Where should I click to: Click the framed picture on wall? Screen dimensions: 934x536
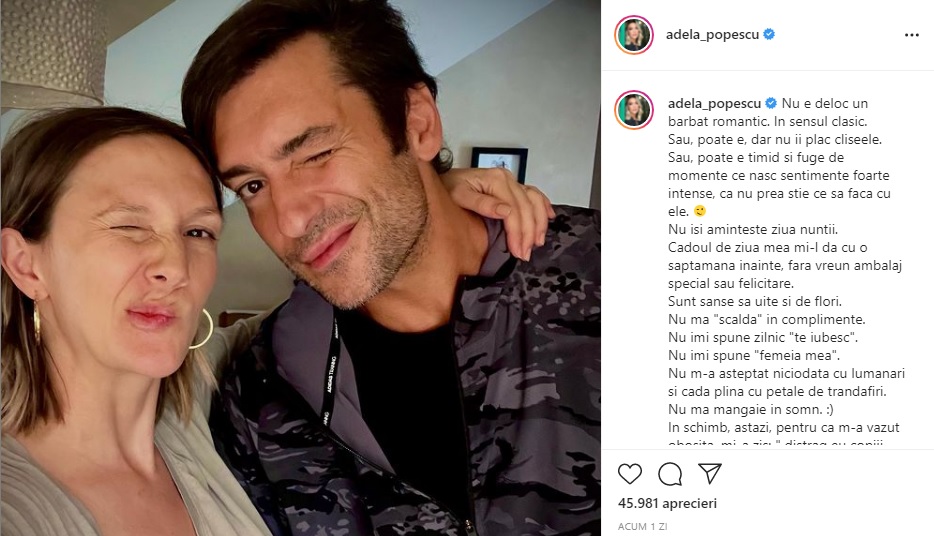499,164
